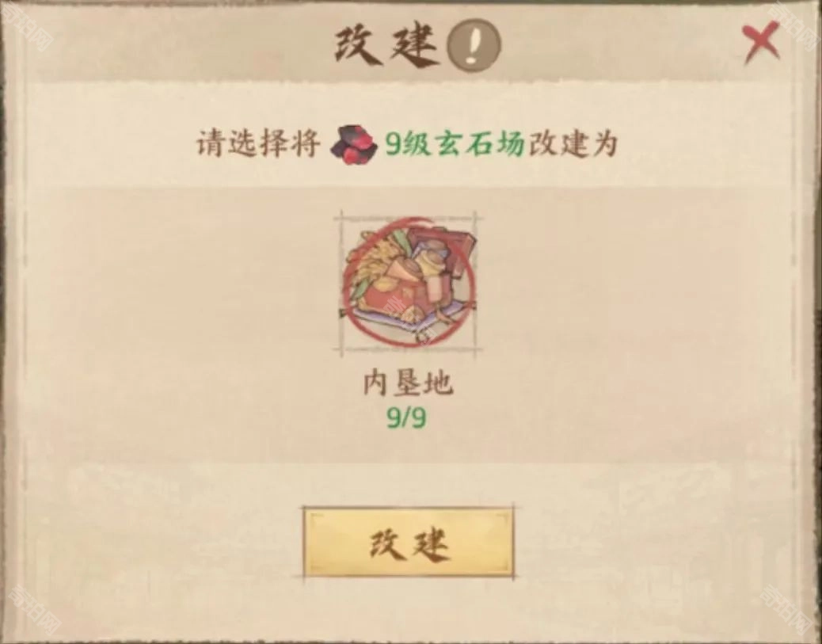Click the 改 character on the yellow button
This screenshot has height=644, width=822.
(387, 543)
